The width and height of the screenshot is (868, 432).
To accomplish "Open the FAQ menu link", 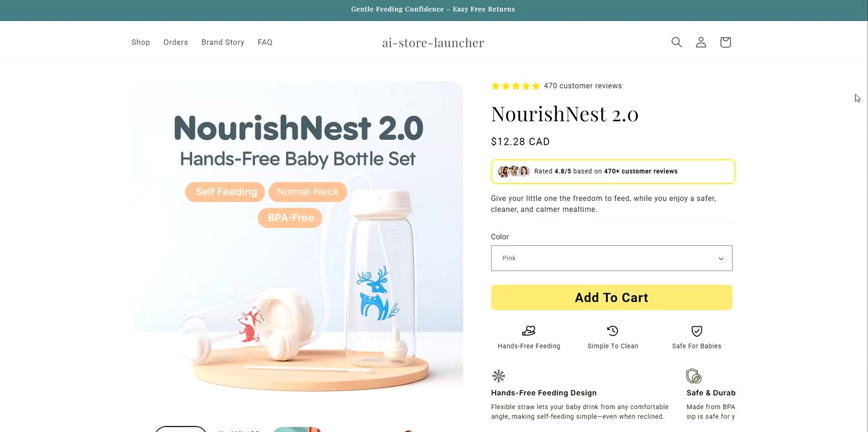I will point(265,42).
